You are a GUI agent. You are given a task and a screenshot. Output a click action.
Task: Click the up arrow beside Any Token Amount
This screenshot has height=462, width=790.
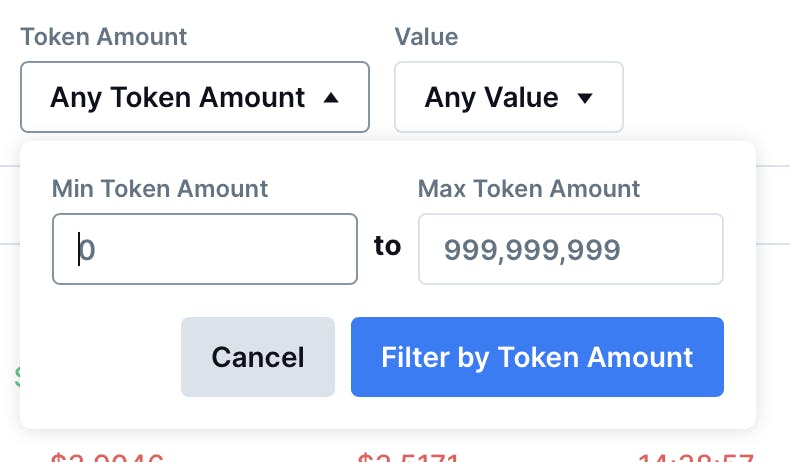click(331, 98)
